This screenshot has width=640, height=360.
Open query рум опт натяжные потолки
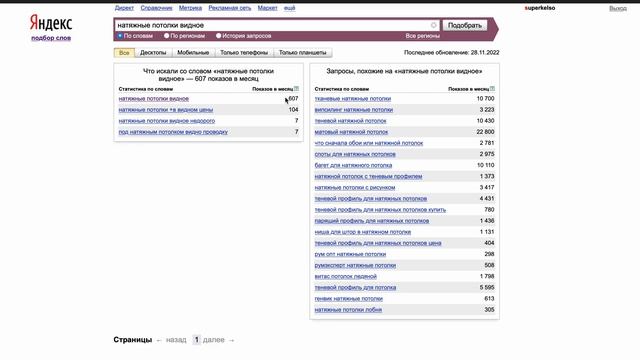350,254
